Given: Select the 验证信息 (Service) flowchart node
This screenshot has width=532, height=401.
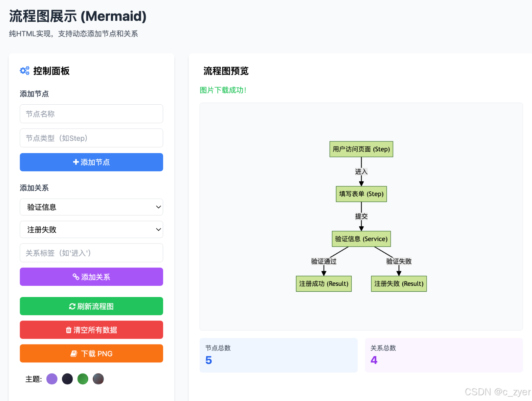Looking at the screenshot, I should (x=361, y=239).
